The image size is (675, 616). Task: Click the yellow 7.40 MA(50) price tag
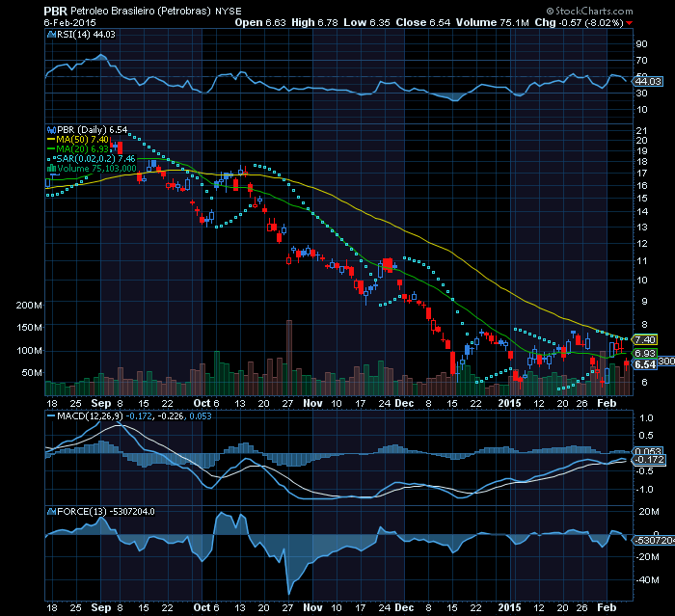click(x=645, y=339)
